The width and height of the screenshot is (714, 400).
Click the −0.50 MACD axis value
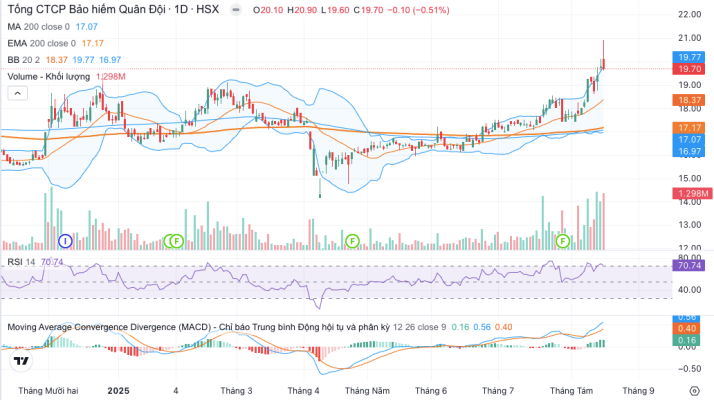[x=689, y=369]
